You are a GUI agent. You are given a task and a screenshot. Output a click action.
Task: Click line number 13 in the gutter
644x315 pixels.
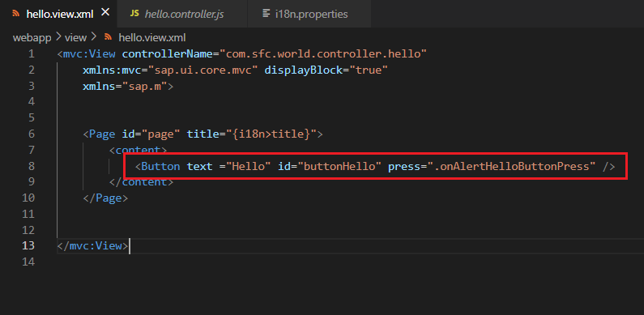28,245
